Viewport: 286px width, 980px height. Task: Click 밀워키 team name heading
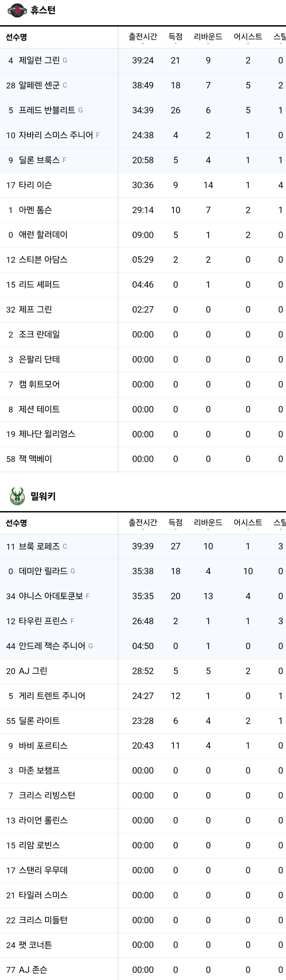43,496
